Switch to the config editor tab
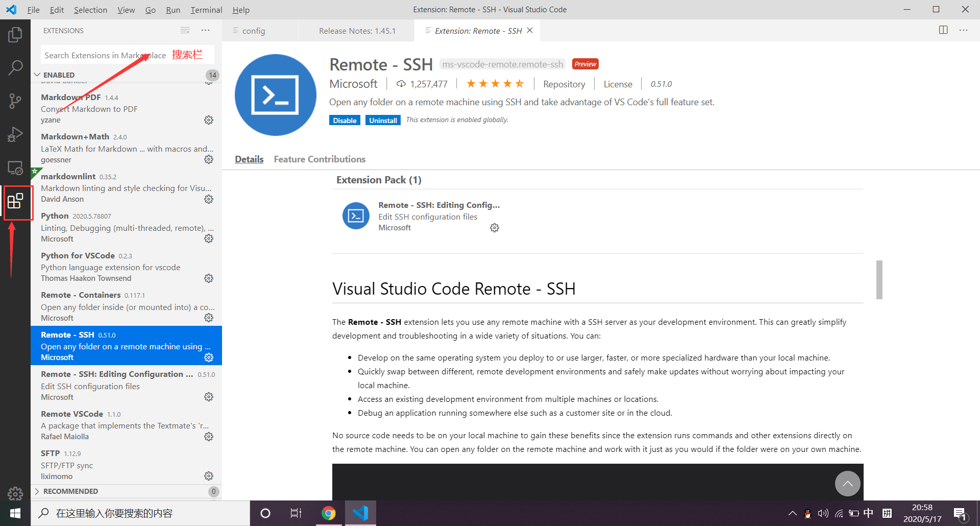This screenshot has height=526, width=980. [x=260, y=31]
